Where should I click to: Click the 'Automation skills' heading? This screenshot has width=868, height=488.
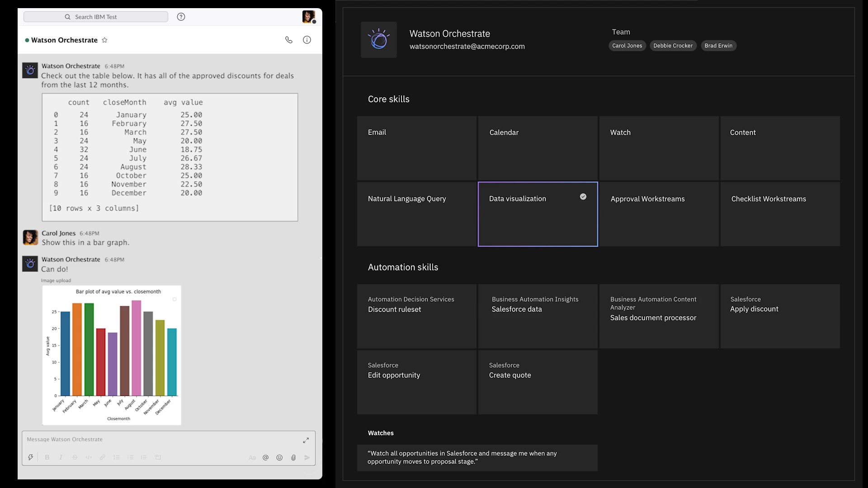tap(403, 267)
